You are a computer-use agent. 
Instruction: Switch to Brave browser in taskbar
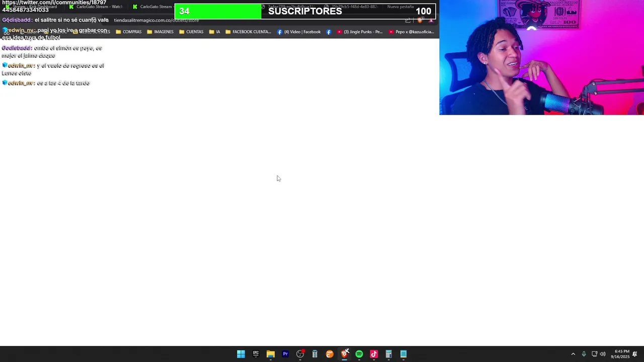[x=345, y=354]
